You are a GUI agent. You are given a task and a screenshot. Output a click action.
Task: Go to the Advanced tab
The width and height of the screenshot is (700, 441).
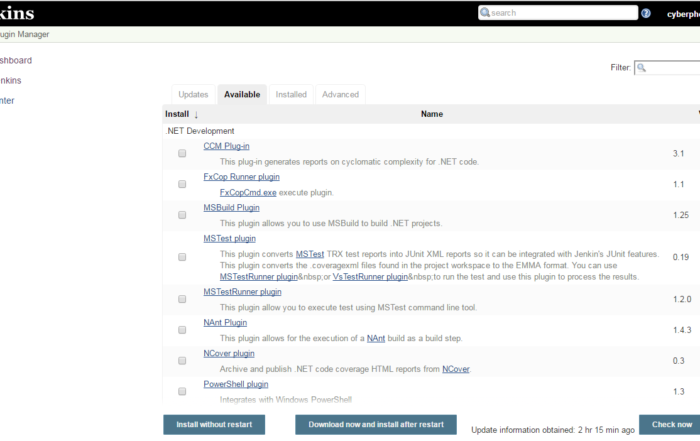coord(340,94)
